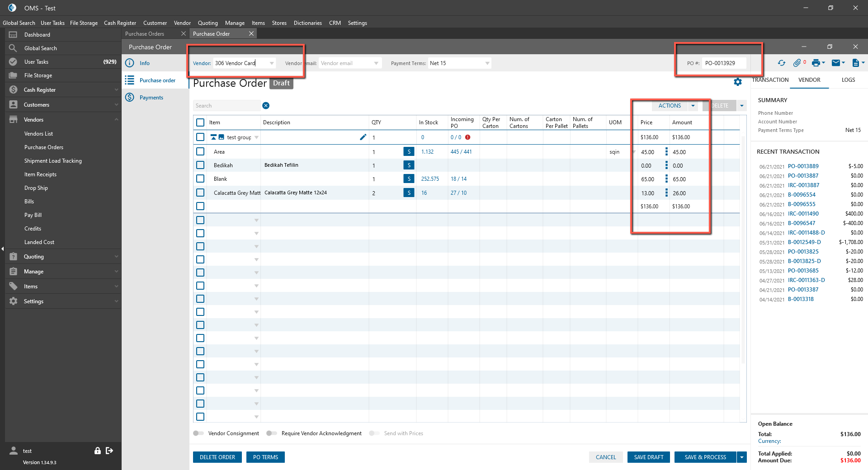Image resolution: width=868 pixels, height=470 pixels.
Task: Enable Require Vendor Acknowledgment toggle
Action: 271,433
